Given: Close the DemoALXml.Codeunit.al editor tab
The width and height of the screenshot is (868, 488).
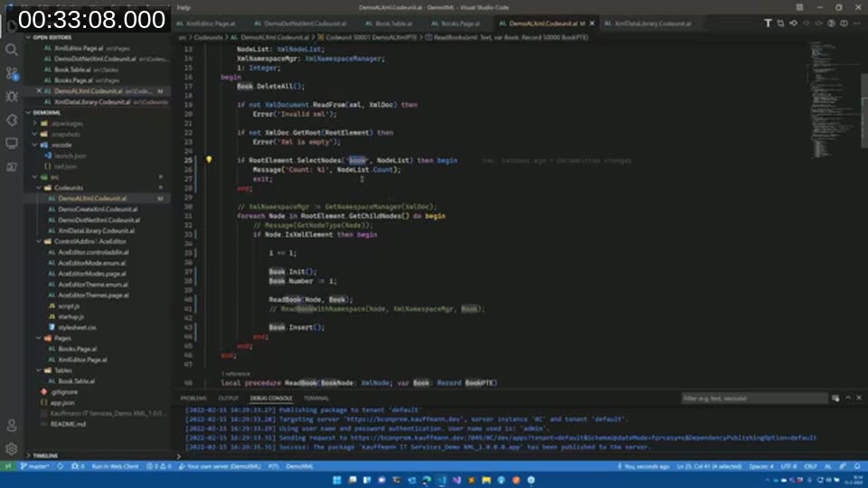Looking at the screenshot, I should click(592, 23).
